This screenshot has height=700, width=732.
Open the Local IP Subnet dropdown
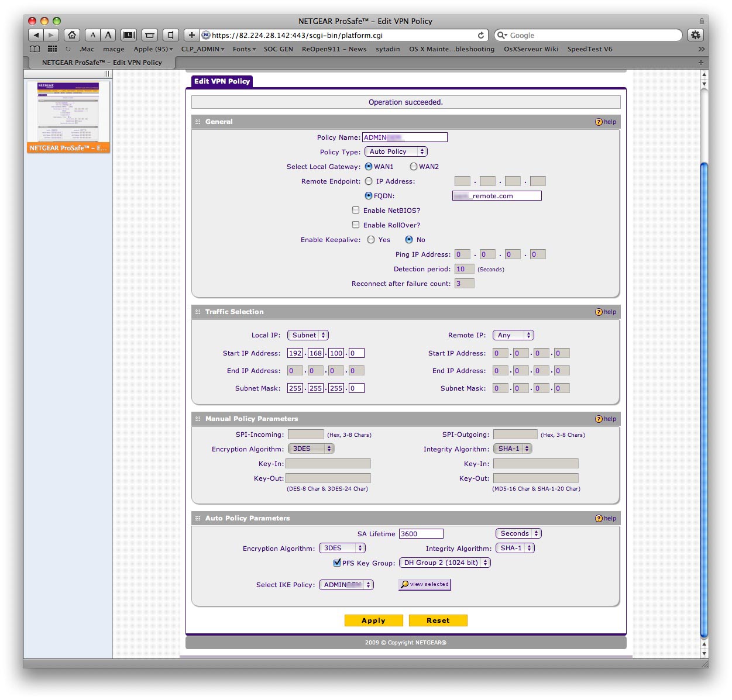pyautogui.click(x=308, y=335)
